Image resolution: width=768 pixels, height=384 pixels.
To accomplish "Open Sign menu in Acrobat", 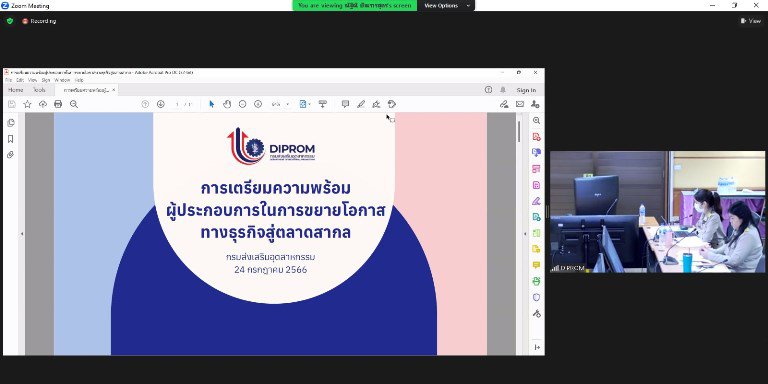I will point(46,80).
